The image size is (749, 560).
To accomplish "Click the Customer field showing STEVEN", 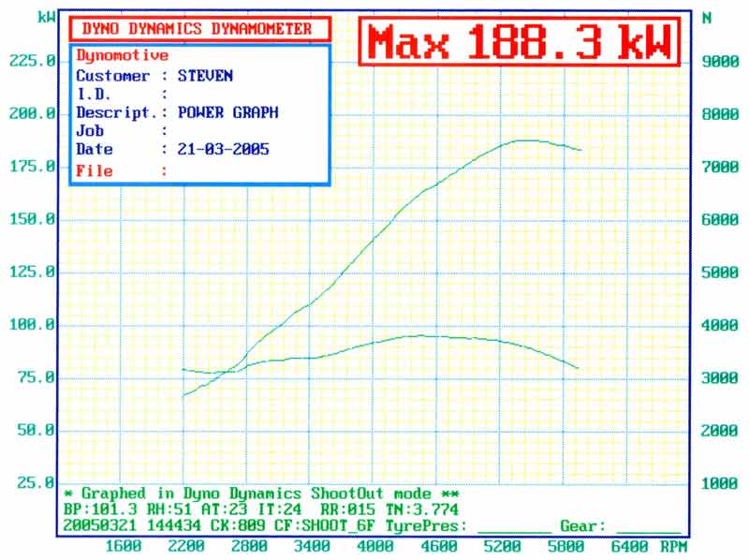I will 205,76.
